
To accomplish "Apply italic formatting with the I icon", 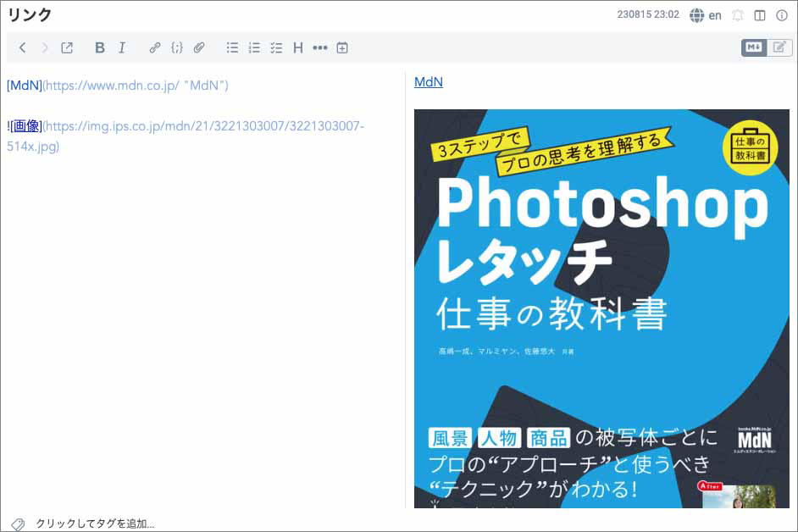I will (x=122, y=47).
